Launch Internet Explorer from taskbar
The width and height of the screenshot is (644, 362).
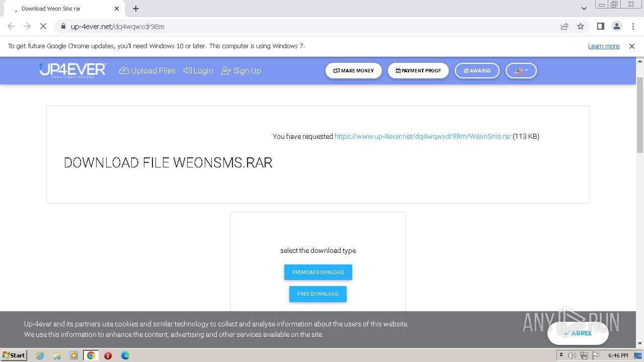tap(40, 355)
